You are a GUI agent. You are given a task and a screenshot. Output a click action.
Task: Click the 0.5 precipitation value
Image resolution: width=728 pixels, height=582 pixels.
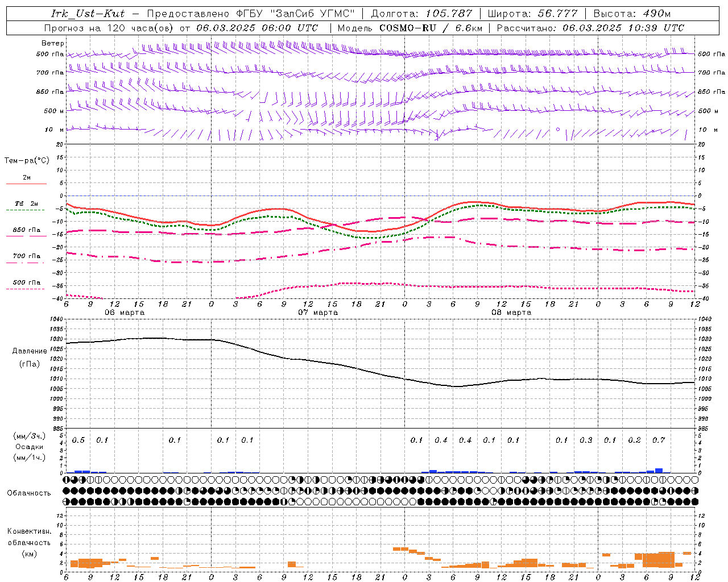click(x=78, y=440)
